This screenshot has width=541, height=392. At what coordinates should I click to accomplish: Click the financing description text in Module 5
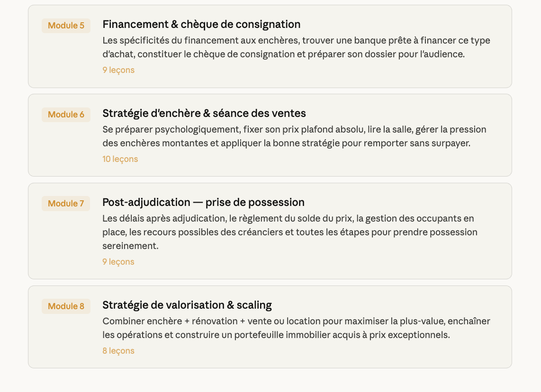[296, 47]
